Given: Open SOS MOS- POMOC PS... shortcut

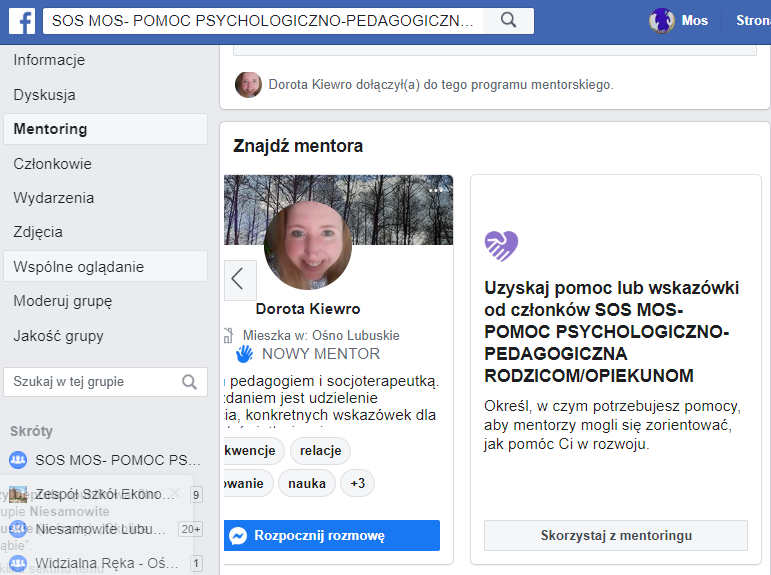Looking at the screenshot, I should [118, 460].
